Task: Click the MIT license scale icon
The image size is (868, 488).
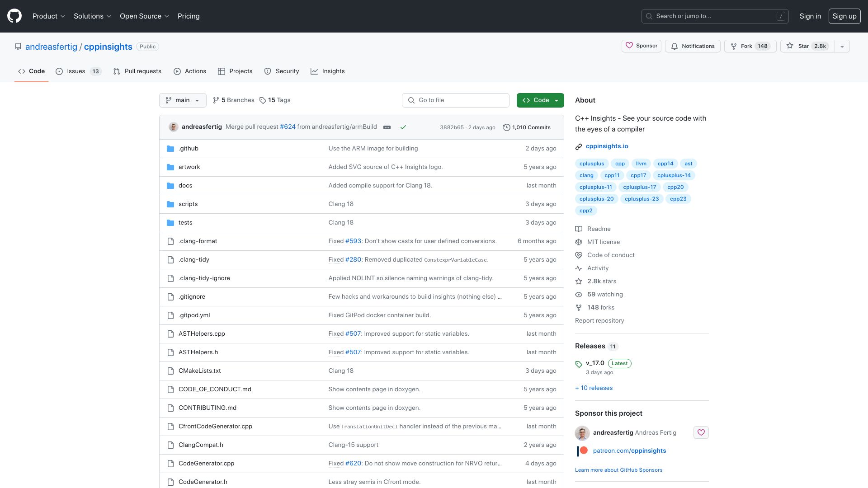Action: (579, 242)
